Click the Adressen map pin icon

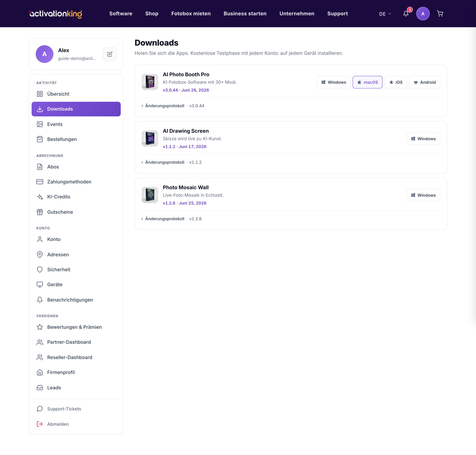click(40, 254)
